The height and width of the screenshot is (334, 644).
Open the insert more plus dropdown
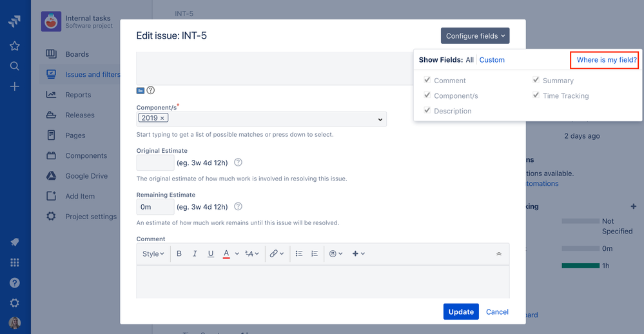(358, 253)
